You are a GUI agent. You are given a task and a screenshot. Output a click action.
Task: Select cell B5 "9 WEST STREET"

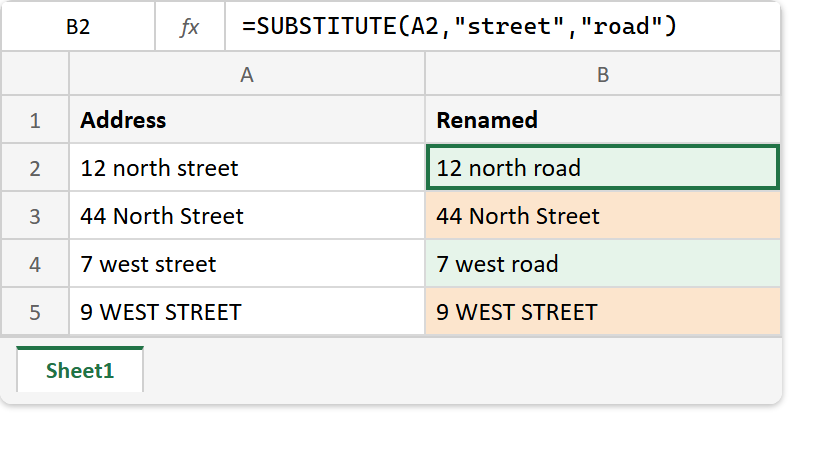click(603, 312)
